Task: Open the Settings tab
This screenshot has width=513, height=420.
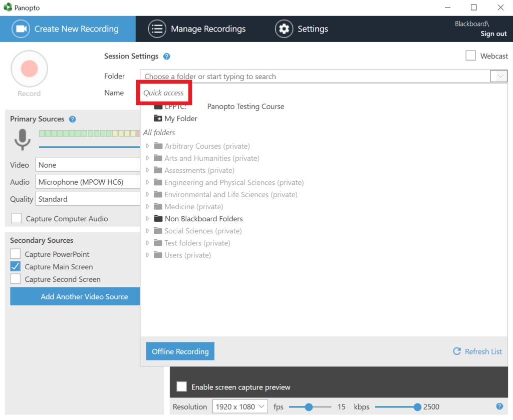Action: pyautogui.click(x=302, y=29)
